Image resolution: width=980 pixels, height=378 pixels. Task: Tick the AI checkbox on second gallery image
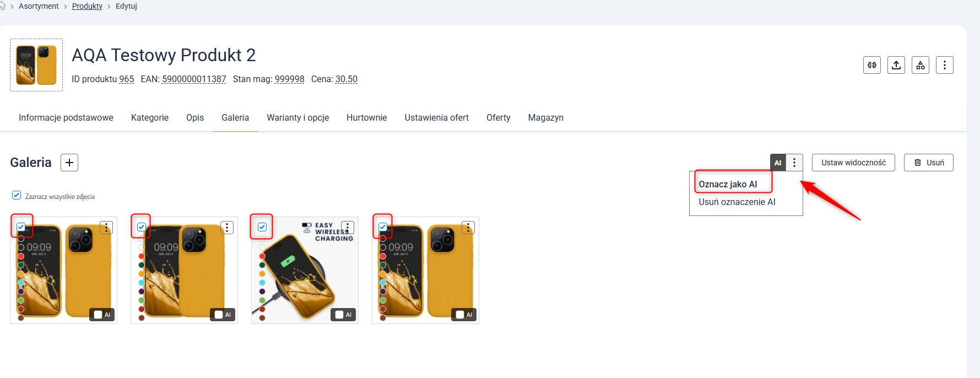[219, 315]
